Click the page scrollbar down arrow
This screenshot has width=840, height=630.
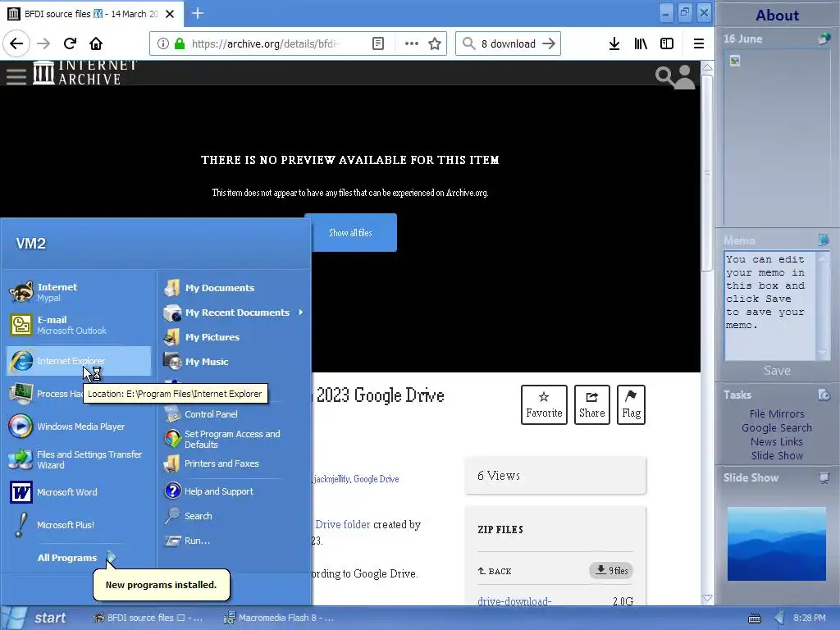pos(707,598)
